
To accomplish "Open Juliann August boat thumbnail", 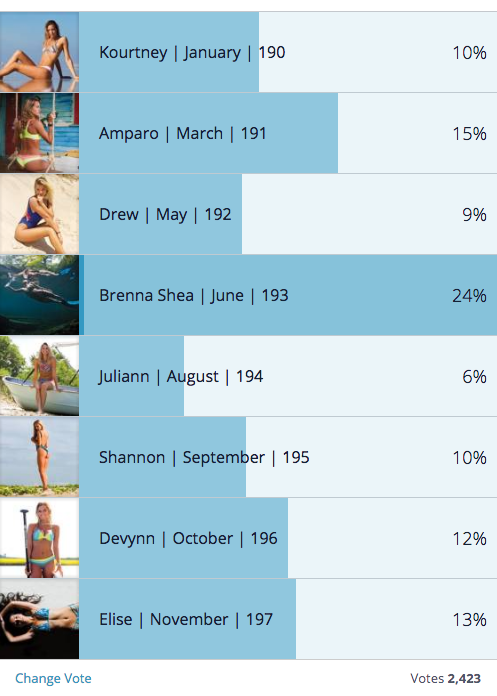I will [x=39, y=376].
